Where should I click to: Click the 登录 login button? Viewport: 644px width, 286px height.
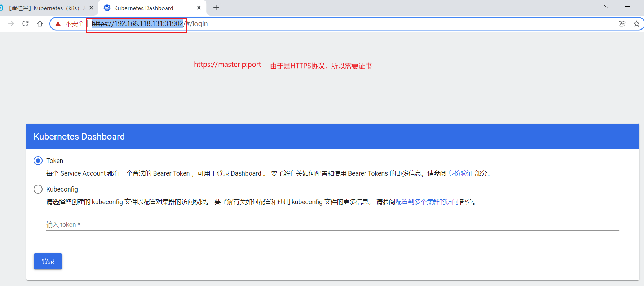(x=48, y=261)
